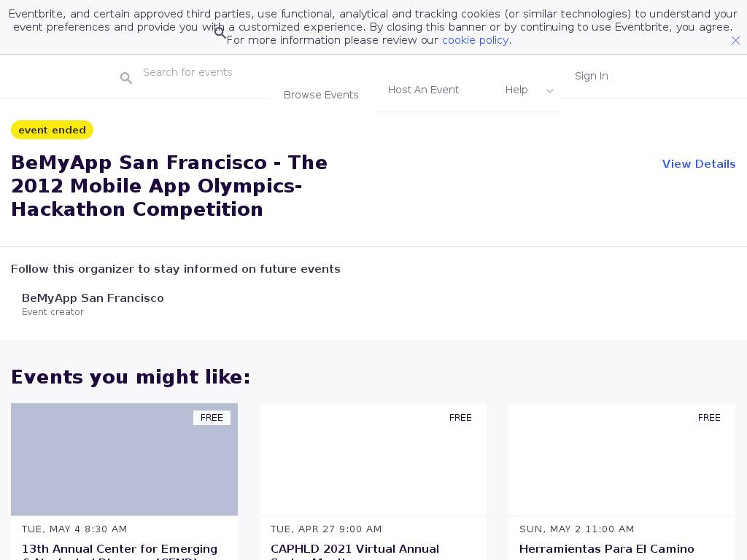Close the cookie banner
This screenshot has height=560, width=747.
pos(735,41)
